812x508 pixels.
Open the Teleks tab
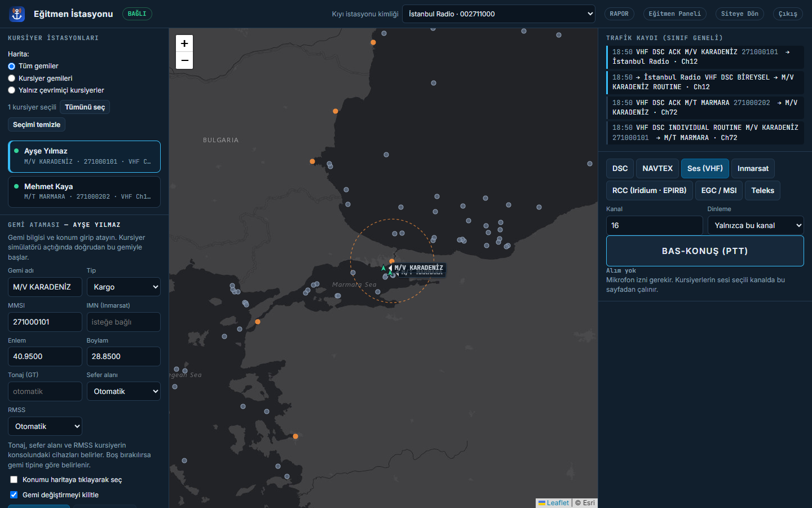(x=762, y=190)
